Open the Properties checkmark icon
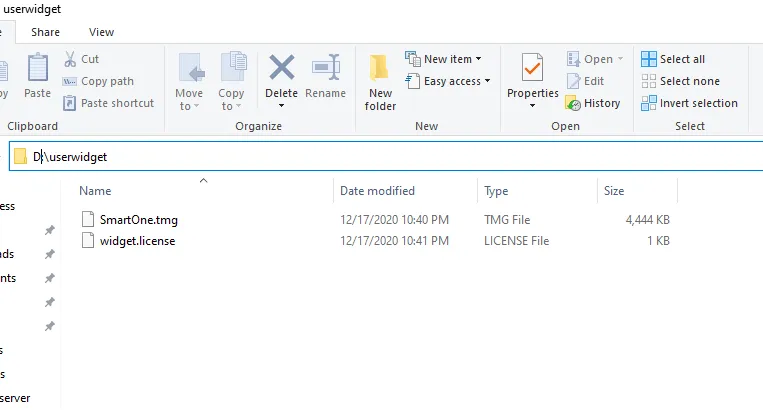The width and height of the screenshot is (763, 410). [532, 67]
